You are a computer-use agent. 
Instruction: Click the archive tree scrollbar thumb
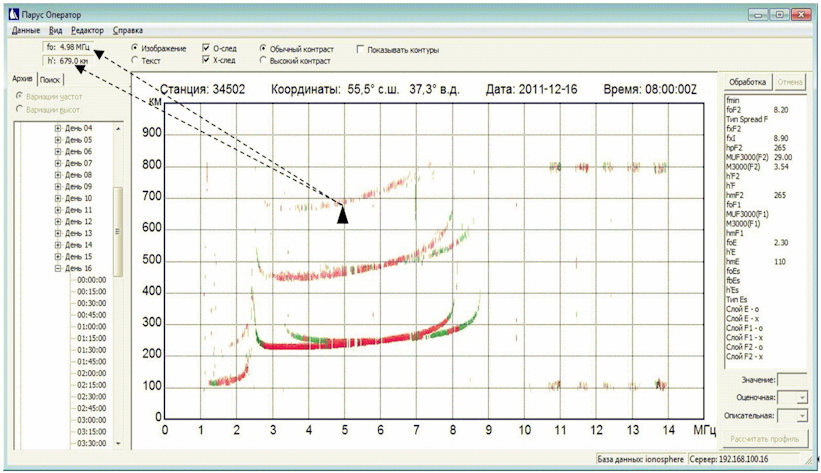click(118, 232)
